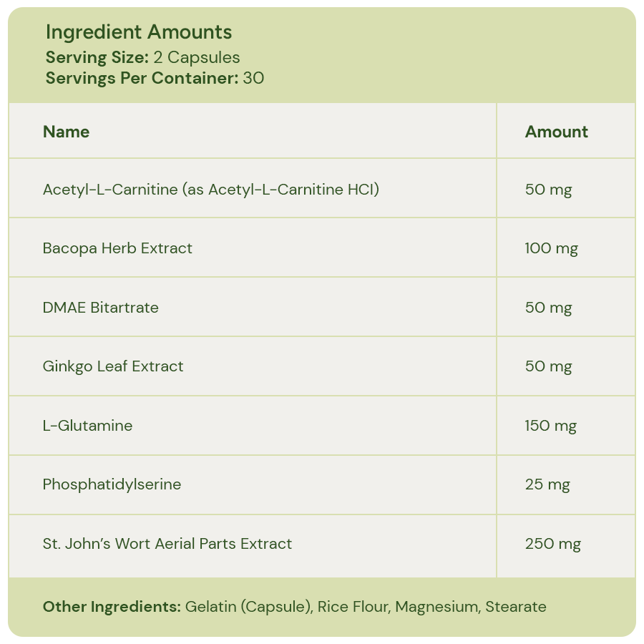
Task: Select the 150 mg L-Glutamine amount
Action: coord(550,426)
